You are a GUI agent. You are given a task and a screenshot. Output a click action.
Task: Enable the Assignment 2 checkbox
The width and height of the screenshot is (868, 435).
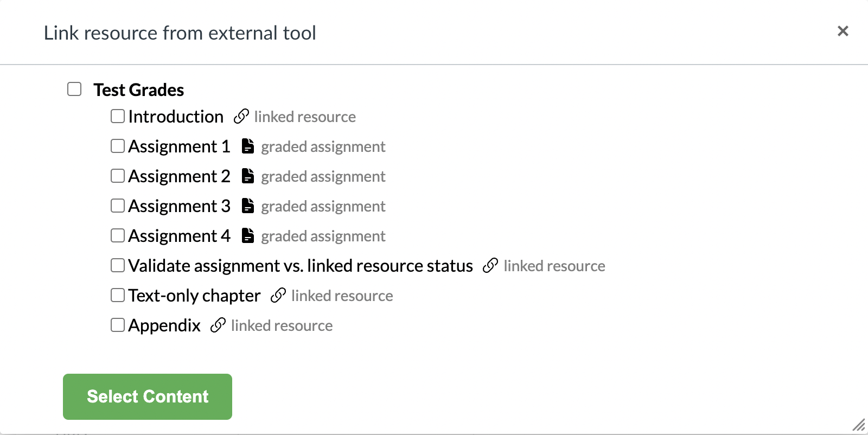118,176
